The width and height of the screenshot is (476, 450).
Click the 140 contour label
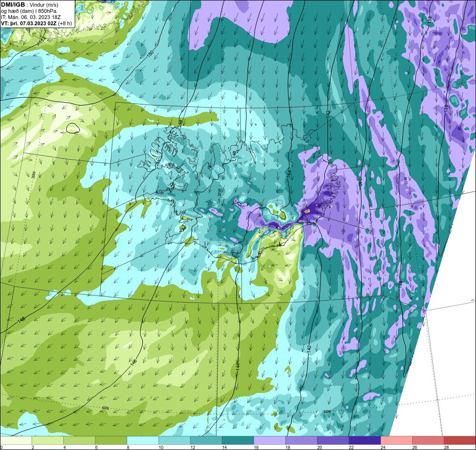pos(361,183)
